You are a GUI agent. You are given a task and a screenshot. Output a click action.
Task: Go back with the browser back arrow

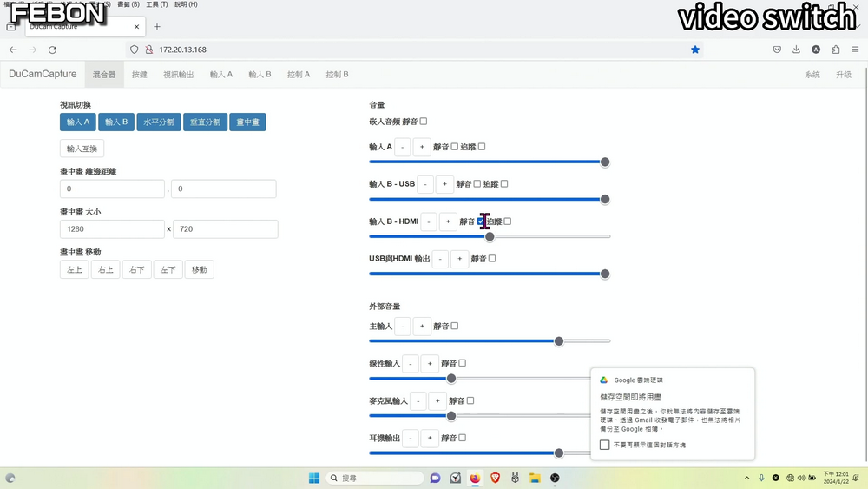pyautogui.click(x=13, y=50)
